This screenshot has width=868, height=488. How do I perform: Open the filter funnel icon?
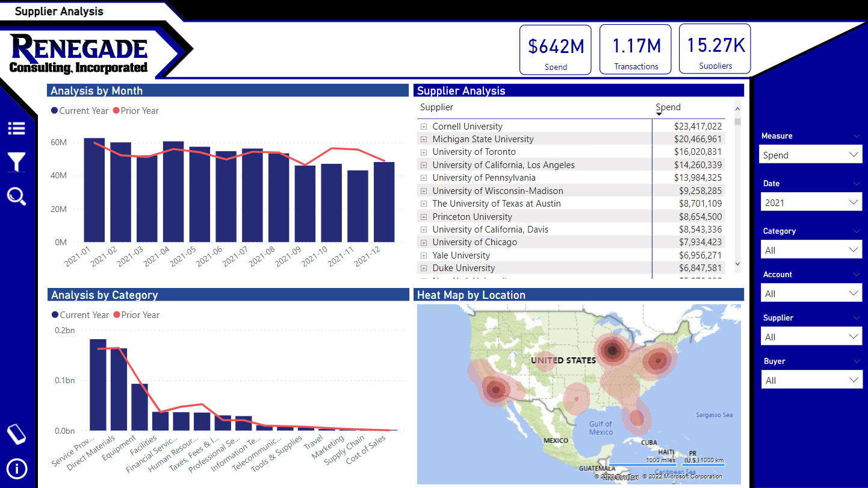(16, 162)
